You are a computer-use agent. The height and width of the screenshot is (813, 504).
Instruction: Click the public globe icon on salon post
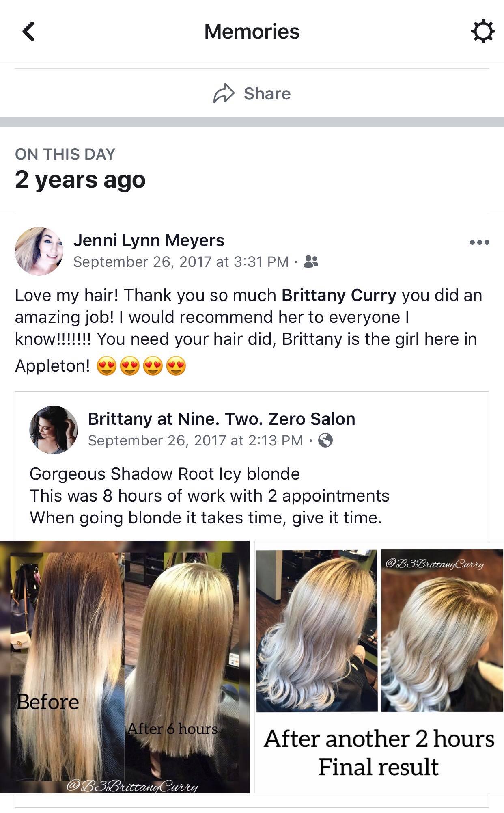(325, 440)
